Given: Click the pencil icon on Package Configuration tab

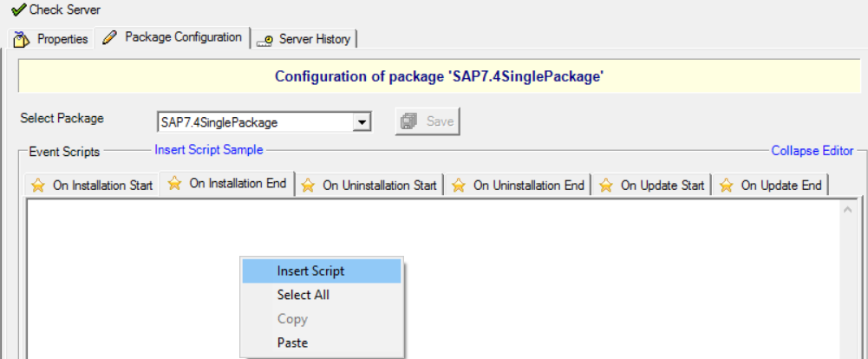Looking at the screenshot, I should tap(110, 37).
